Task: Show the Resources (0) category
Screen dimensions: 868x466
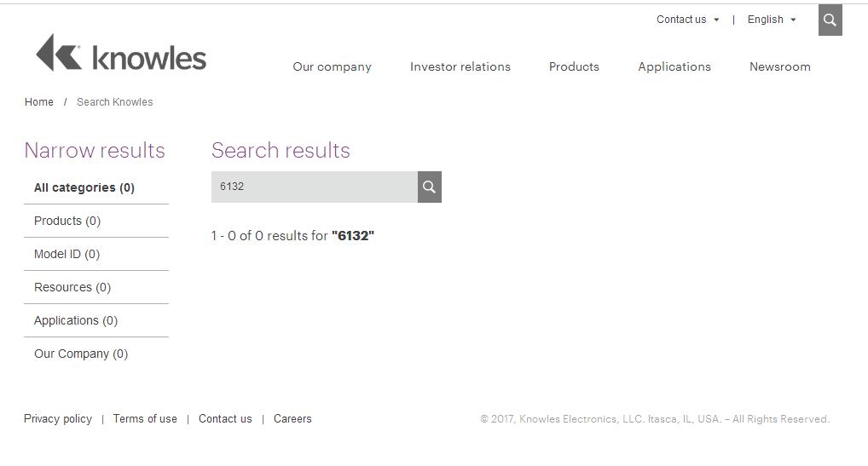Action: click(x=72, y=287)
